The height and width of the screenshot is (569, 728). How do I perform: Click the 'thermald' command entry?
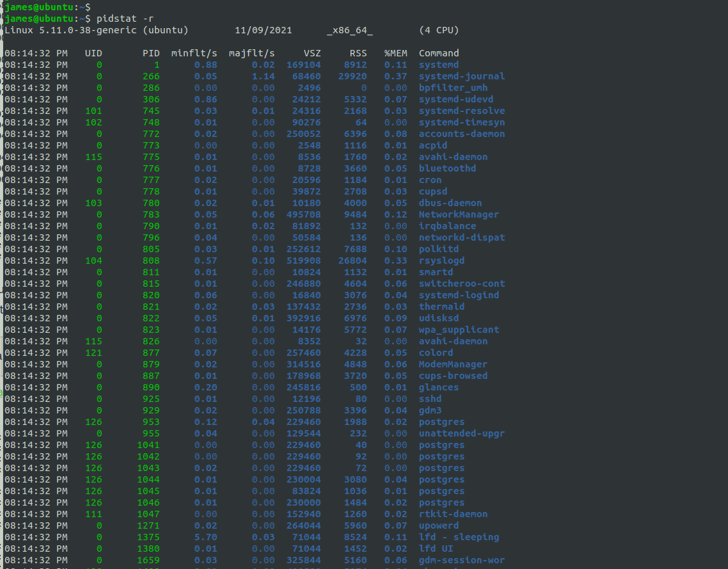pyautogui.click(x=441, y=307)
